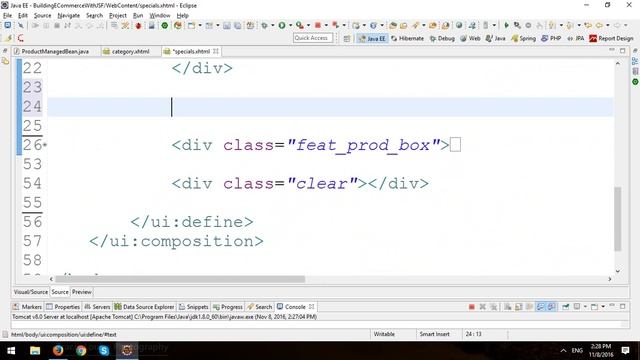Click the Forward navigation arrow dropdown
The height and width of the screenshot is (360, 640).
tap(625, 25)
